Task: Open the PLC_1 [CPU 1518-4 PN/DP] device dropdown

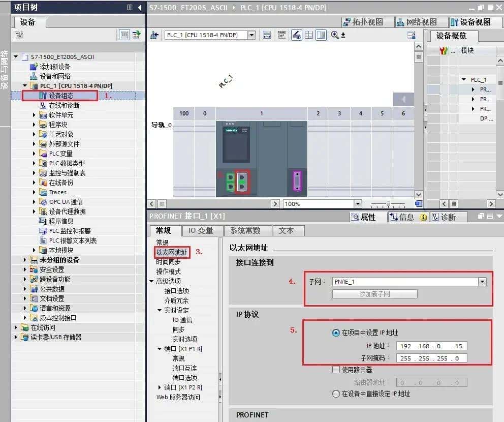Action: (251, 35)
